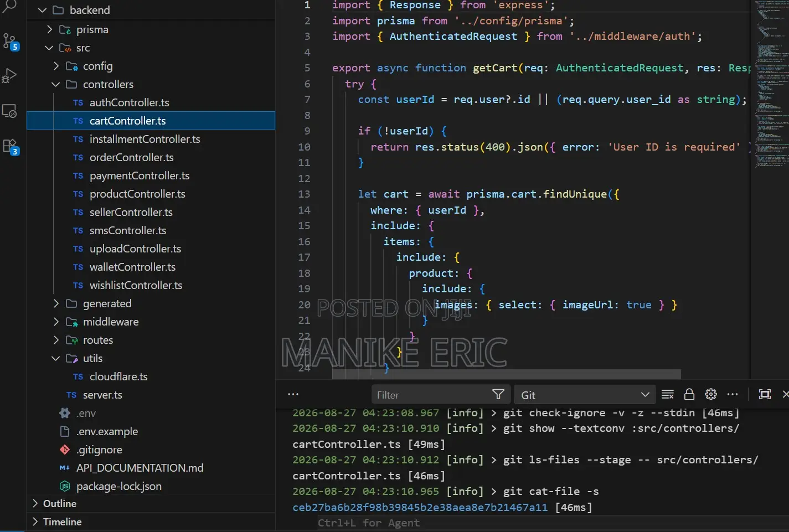This screenshot has height=532, width=789.
Task: Clear output using the clear list icon
Action: [x=668, y=395]
